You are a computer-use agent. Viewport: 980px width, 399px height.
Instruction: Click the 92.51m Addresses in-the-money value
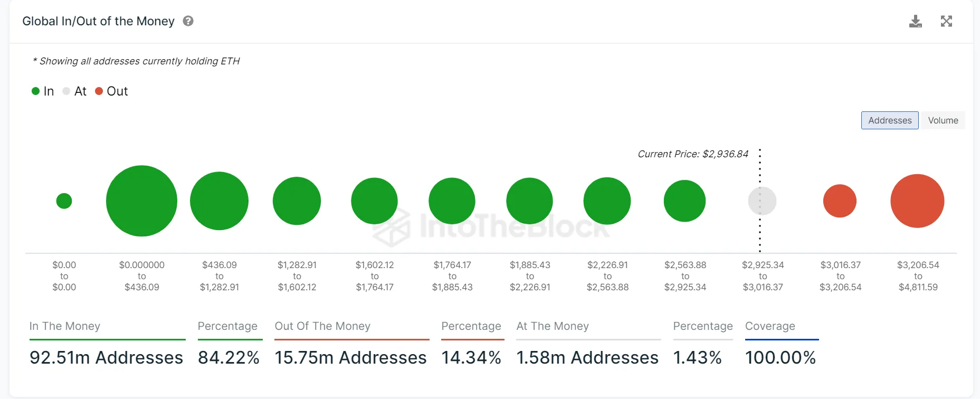(106, 357)
